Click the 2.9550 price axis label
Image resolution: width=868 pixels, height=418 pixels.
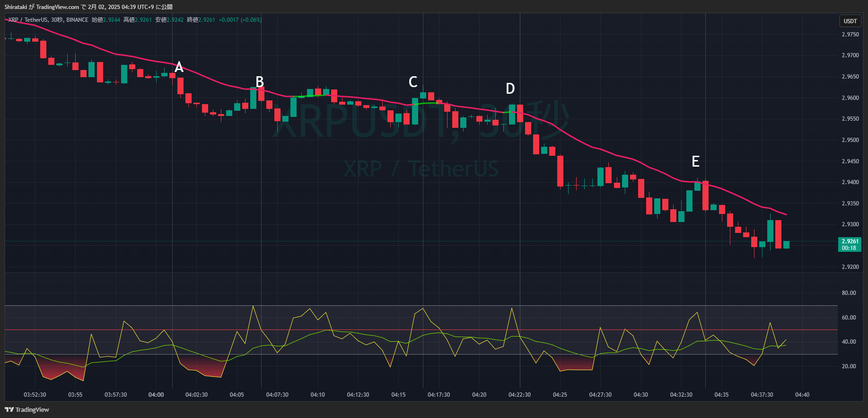[x=850, y=119]
